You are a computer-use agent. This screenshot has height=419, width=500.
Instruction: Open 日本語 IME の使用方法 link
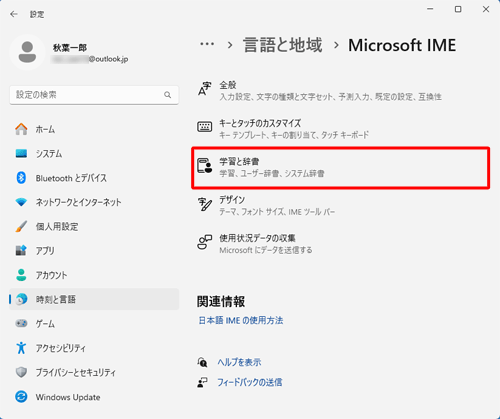241,321
